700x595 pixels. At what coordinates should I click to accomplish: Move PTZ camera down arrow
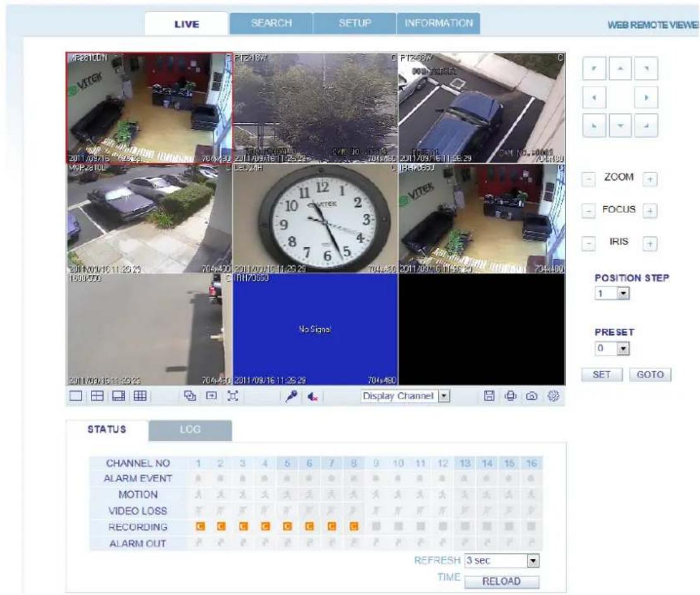tap(620, 126)
